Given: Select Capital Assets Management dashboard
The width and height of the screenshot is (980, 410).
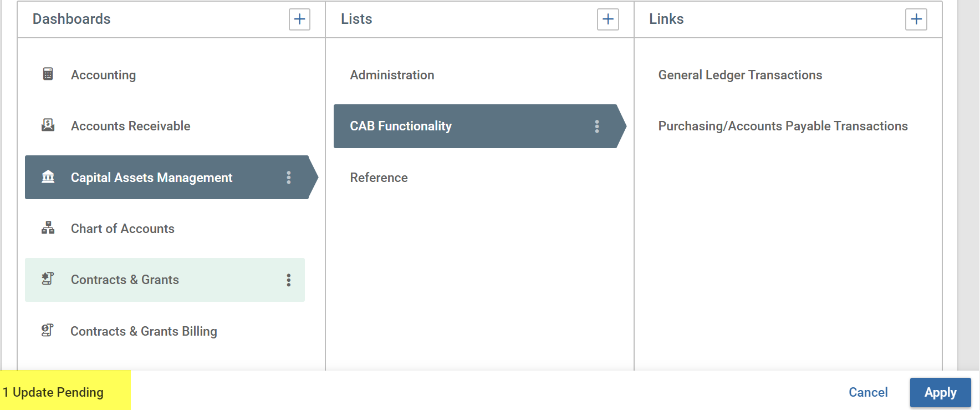Looking at the screenshot, I should coord(171,178).
